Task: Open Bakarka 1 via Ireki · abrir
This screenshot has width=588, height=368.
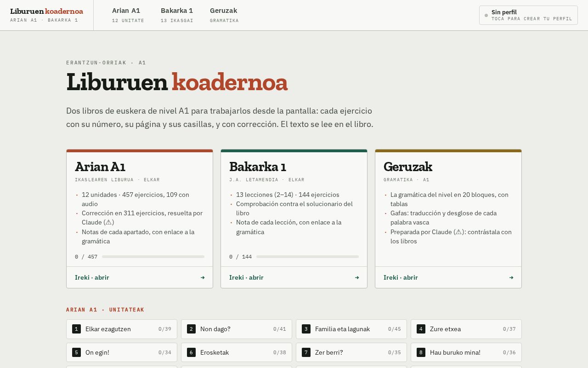Action: coord(294,277)
